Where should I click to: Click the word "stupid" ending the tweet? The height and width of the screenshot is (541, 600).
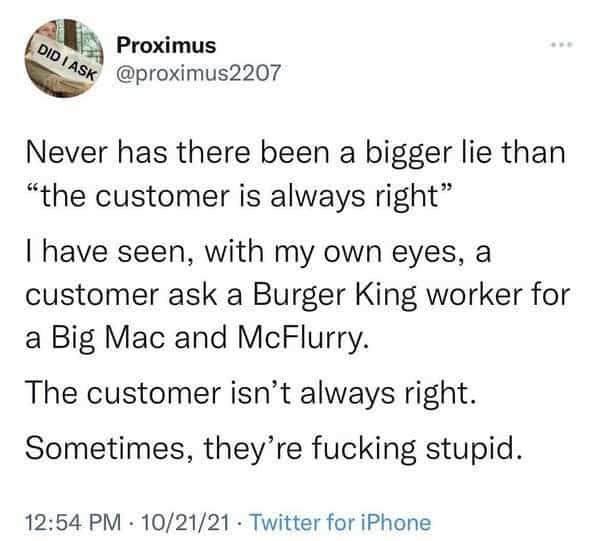(475, 446)
